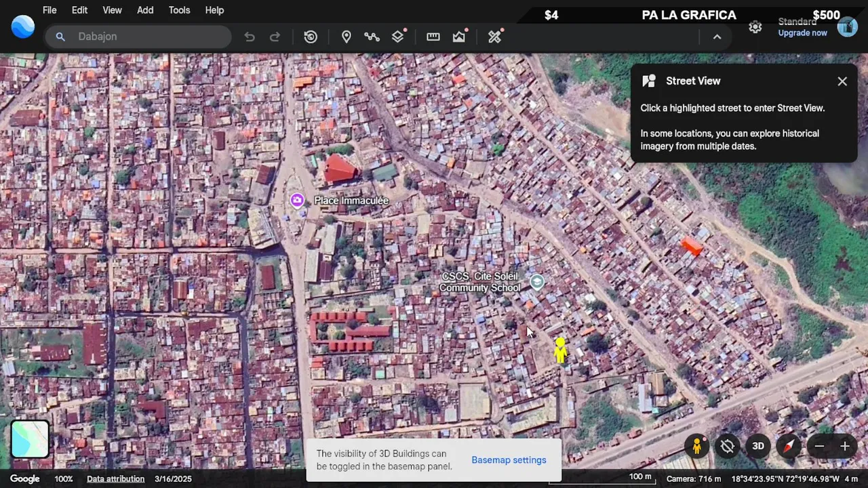Open the File menu
868x488 pixels.
(x=50, y=10)
